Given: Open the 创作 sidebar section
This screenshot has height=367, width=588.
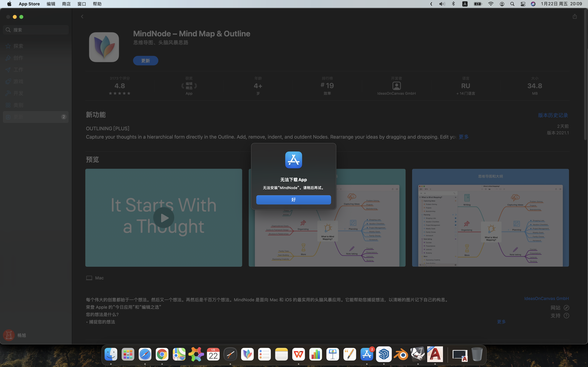Looking at the screenshot, I should click(18, 58).
